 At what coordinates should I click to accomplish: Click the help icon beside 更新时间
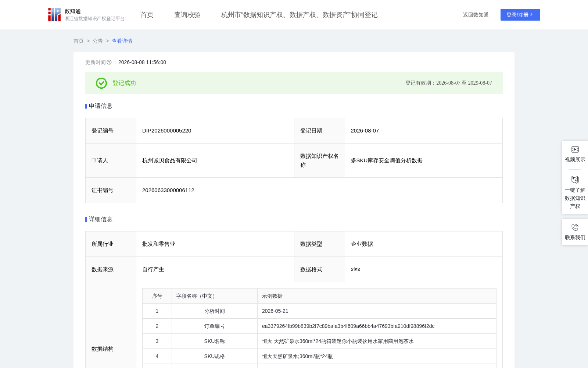(x=109, y=63)
